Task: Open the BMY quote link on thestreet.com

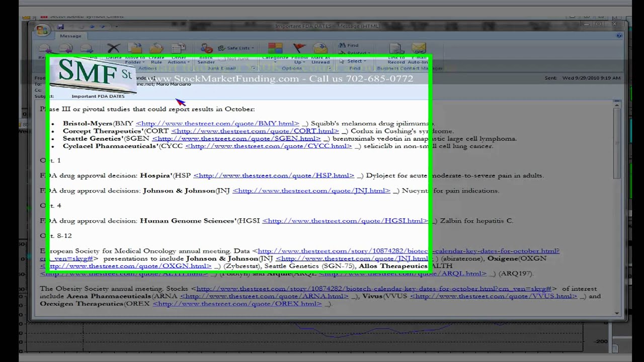Action: coord(217,123)
